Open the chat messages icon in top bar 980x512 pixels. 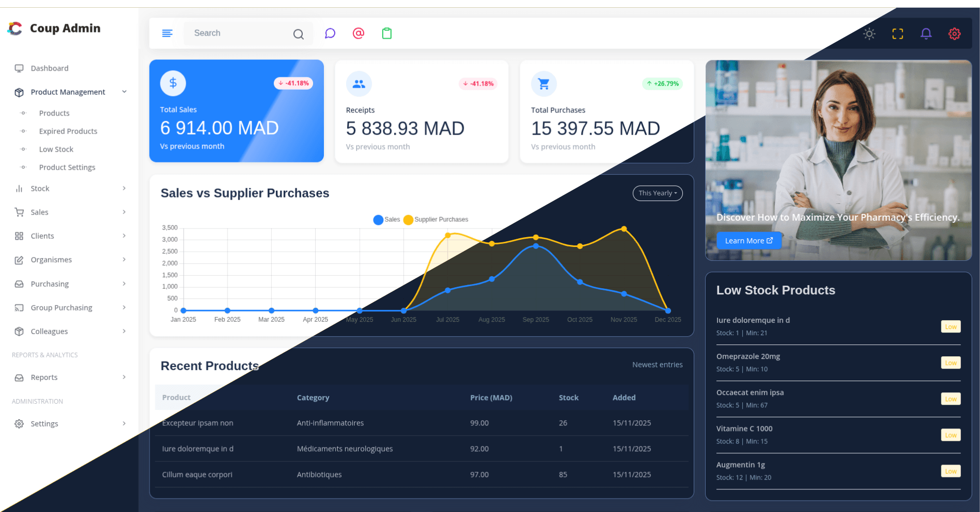pyautogui.click(x=330, y=33)
